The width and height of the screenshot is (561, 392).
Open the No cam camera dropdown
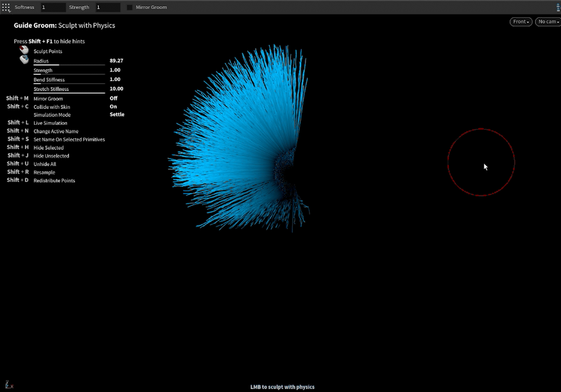[548, 22]
